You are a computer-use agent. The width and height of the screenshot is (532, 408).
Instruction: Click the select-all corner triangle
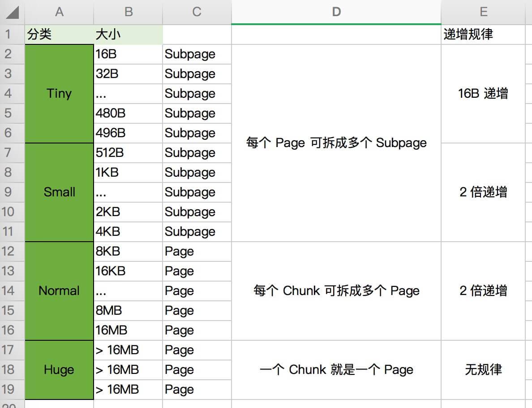click(x=12, y=13)
